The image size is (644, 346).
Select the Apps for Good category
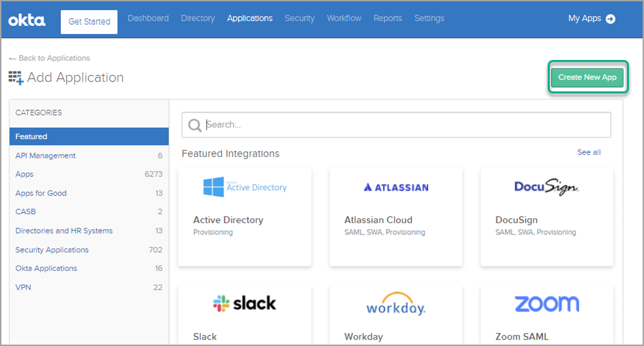(41, 193)
